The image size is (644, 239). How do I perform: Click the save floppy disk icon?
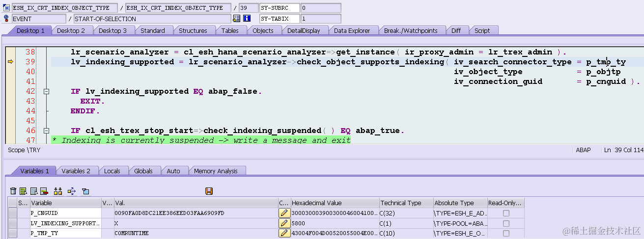pyautogui.click(x=209, y=191)
